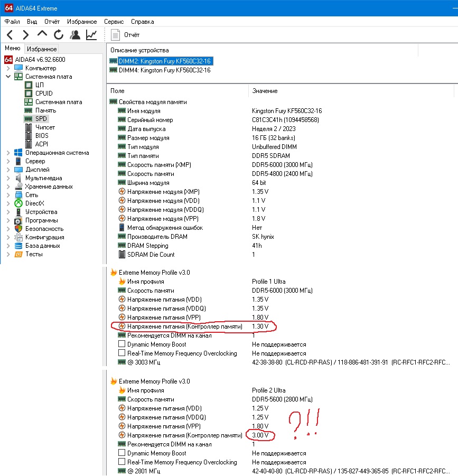
Task: Click the AIDA64 title bar logo
Action: click(x=8, y=8)
